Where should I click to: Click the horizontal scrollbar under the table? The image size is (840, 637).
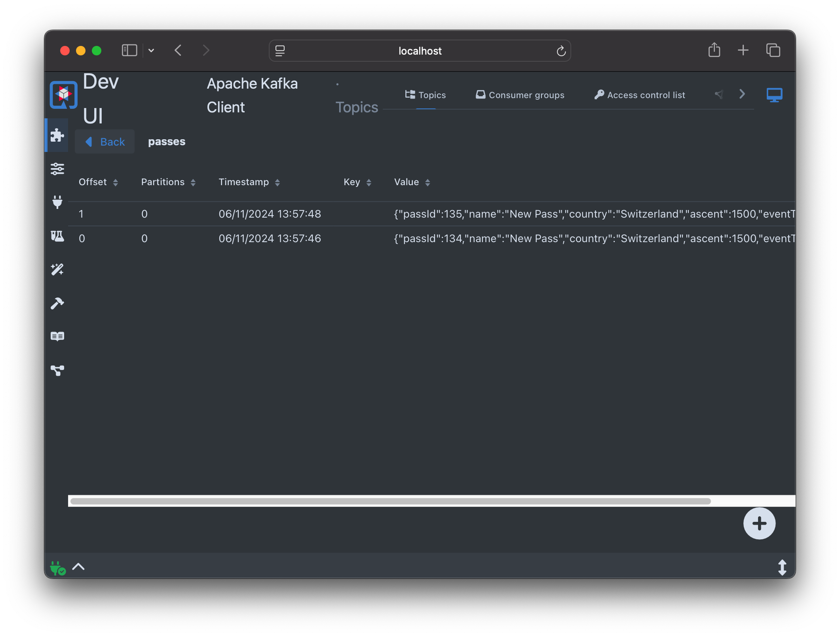click(390, 501)
